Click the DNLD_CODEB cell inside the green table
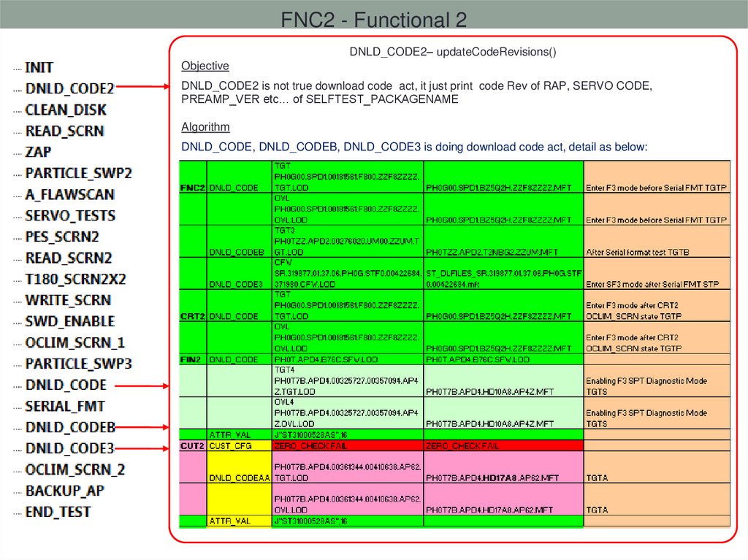This screenshot has height=560, width=748. pyautogui.click(x=239, y=242)
